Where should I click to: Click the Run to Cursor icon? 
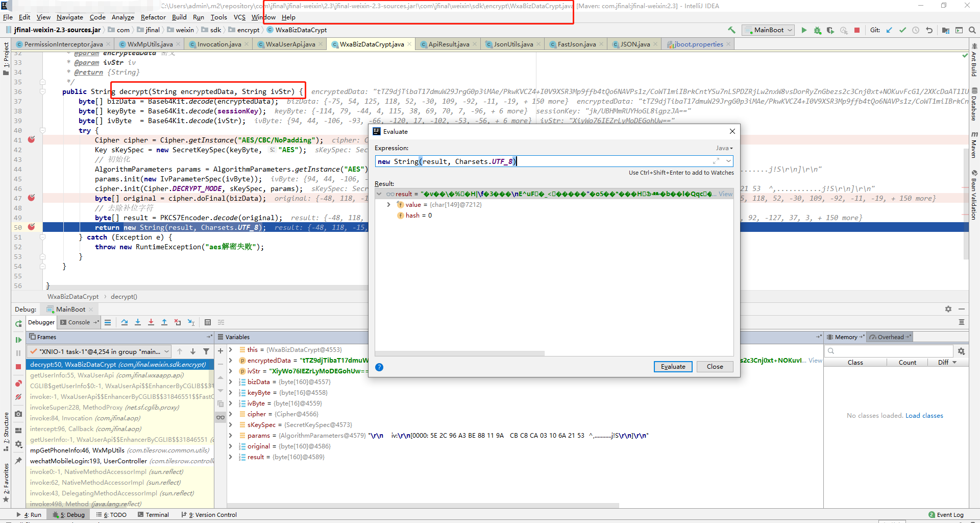pyautogui.click(x=191, y=322)
